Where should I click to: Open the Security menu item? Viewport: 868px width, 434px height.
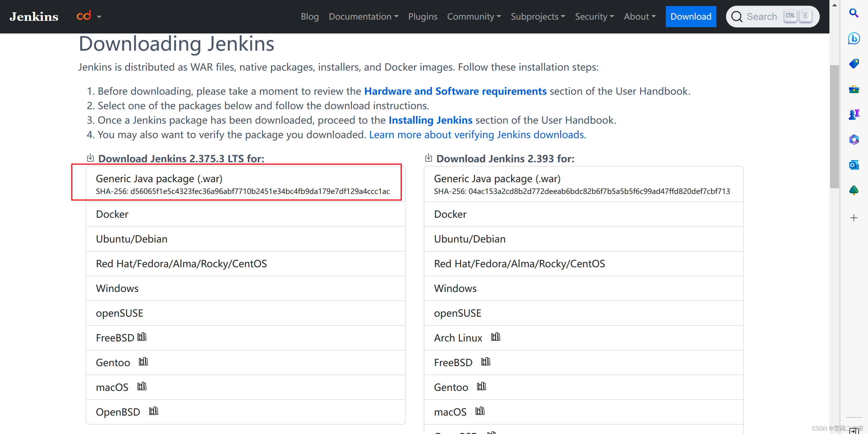[595, 17]
